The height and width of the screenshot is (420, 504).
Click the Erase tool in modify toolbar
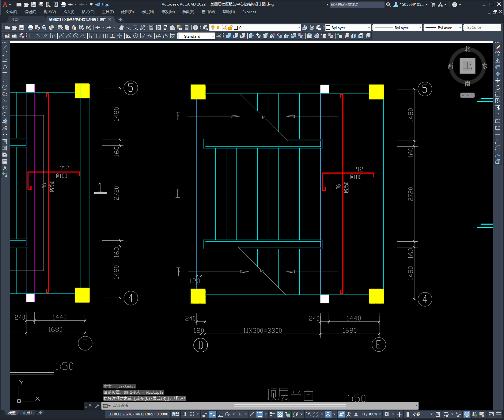(498, 47)
